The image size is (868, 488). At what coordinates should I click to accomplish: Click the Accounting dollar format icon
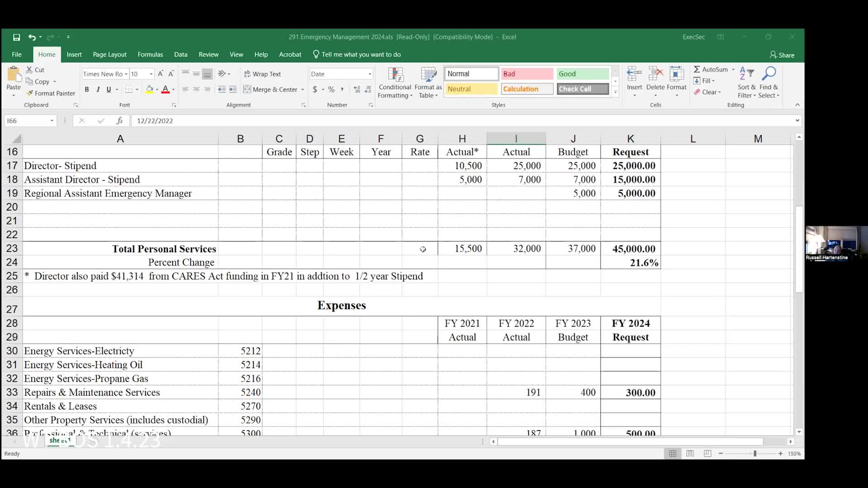tap(315, 89)
